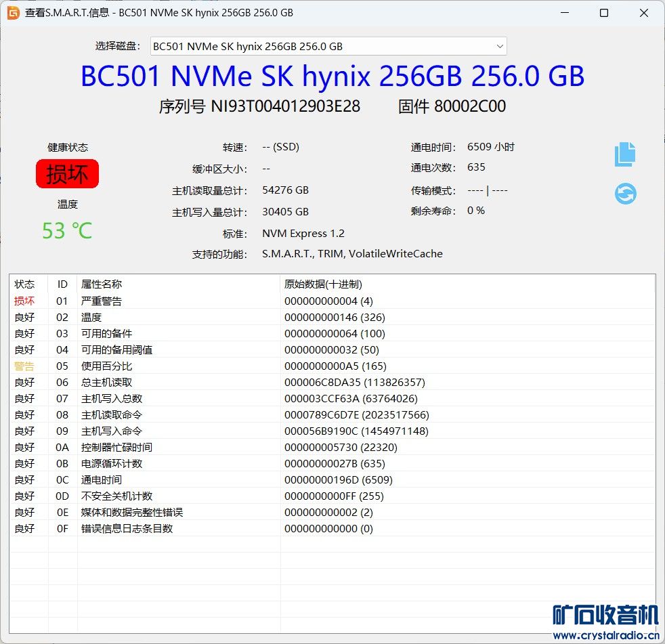This screenshot has width=665, height=644.
Task: Select the 通电时间 row with ID 0C
Action: click(332, 480)
